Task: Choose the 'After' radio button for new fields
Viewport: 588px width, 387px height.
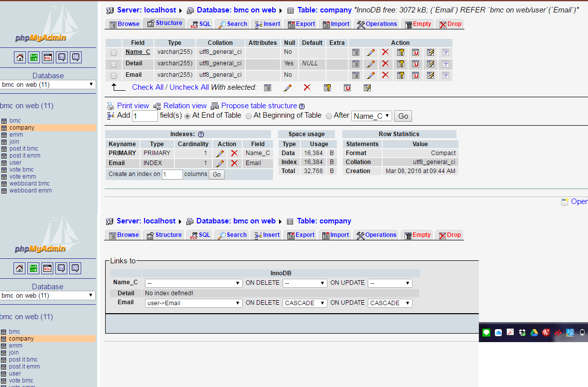Action: [328, 116]
